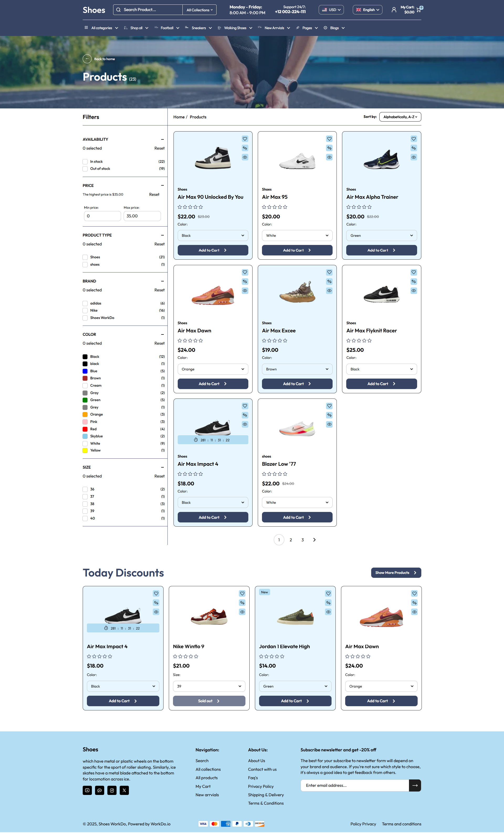
Task: Click Show More Products button
Action: (396, 572)
